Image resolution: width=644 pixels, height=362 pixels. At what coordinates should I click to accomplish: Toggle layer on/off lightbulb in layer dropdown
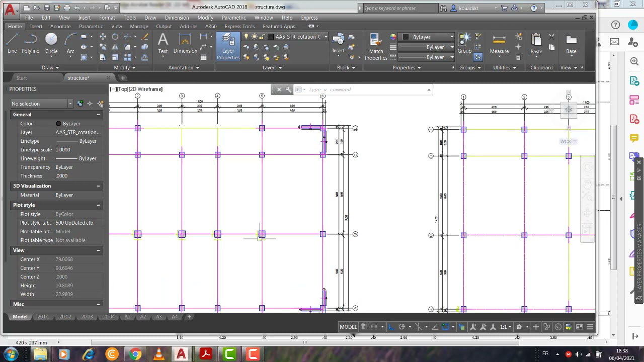246,37
